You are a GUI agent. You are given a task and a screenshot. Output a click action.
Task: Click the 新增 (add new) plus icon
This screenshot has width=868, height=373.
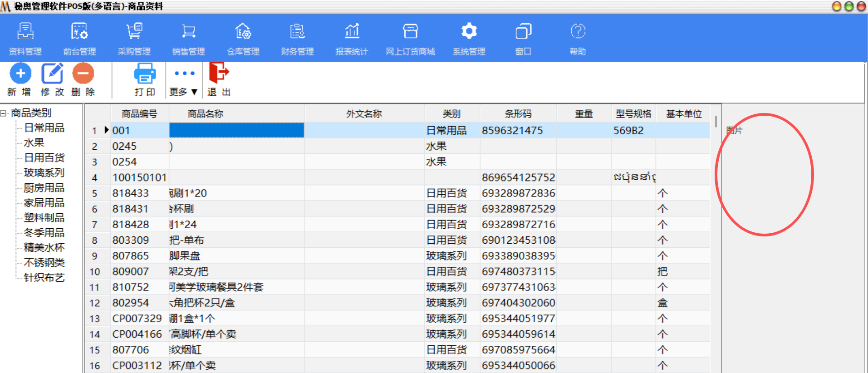point(20,74)
